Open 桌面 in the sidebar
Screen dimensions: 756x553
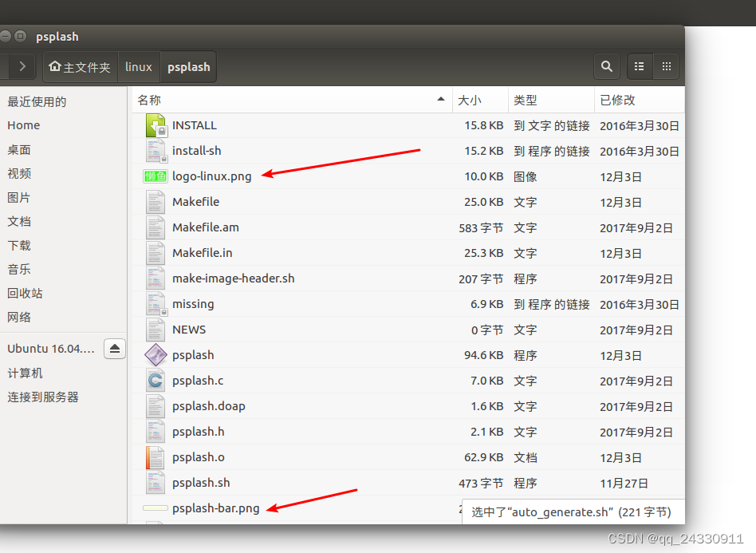19,149
